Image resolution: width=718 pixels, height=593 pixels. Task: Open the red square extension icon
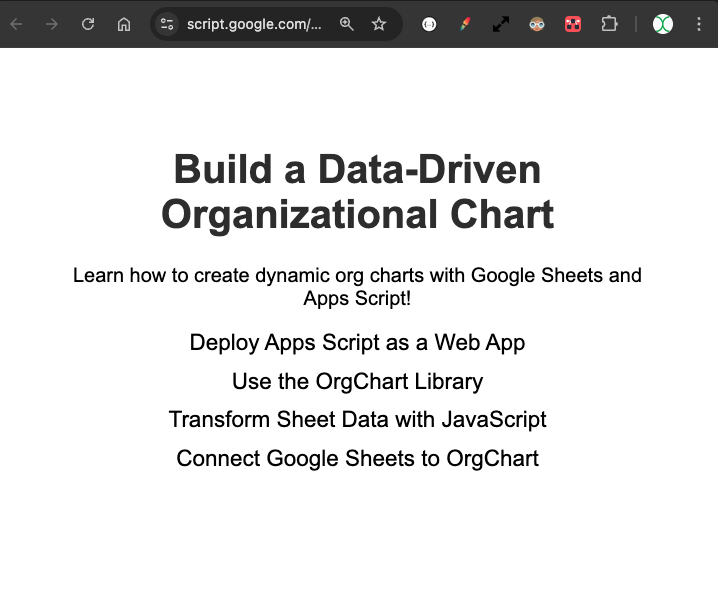(573, 24)
